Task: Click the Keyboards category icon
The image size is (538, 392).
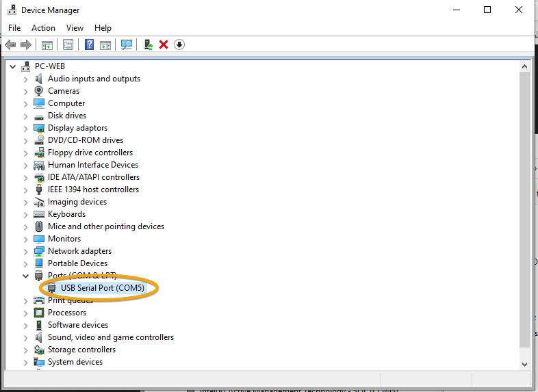Action: [39, 214]
